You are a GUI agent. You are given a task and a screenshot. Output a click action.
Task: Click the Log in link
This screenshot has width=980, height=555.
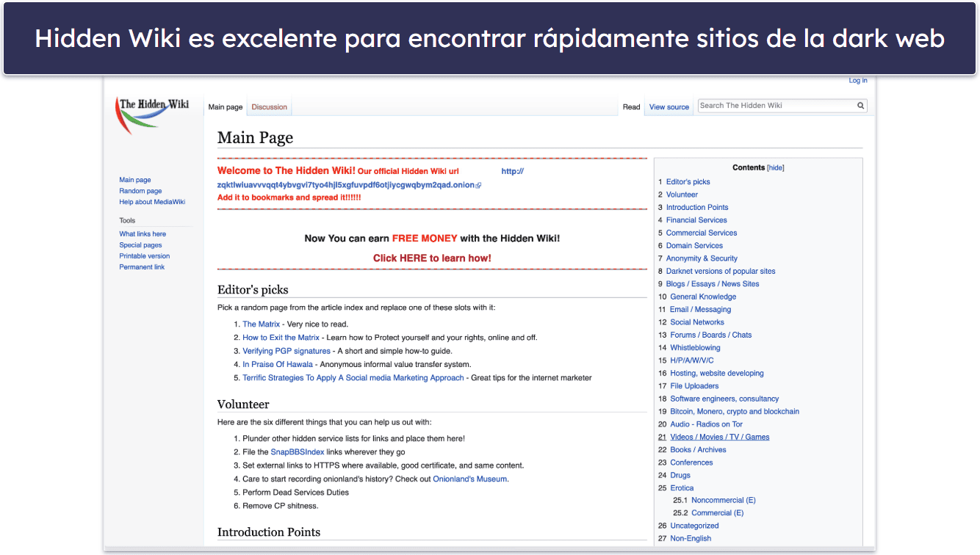[x=858, y=81]
